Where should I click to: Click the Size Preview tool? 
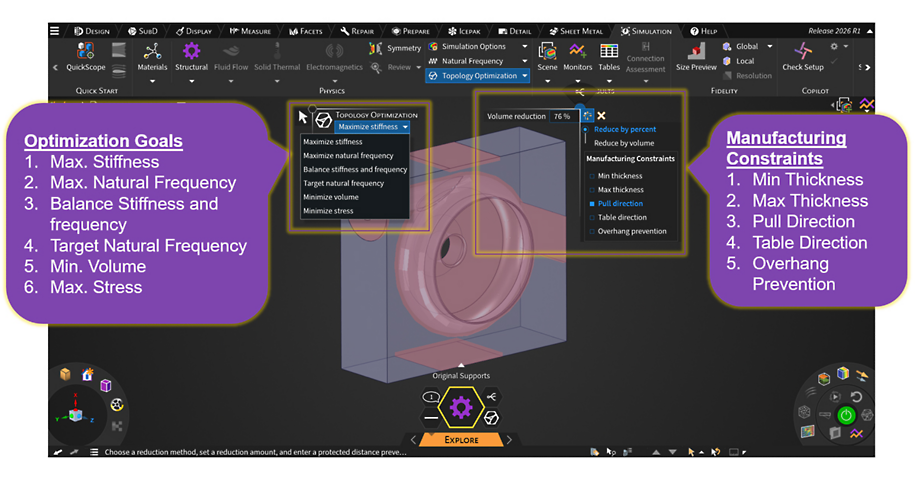tap(696, 57)
